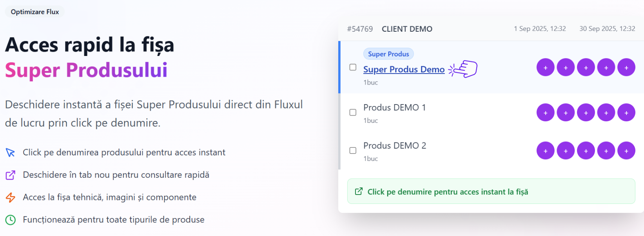Click the green clock icon in feature list

coord(11,220)
